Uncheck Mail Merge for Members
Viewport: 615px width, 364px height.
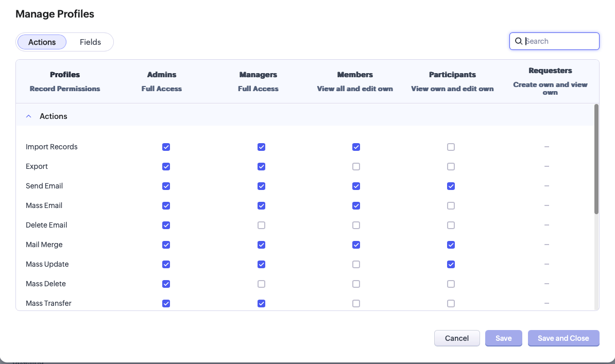click(356, 245)
